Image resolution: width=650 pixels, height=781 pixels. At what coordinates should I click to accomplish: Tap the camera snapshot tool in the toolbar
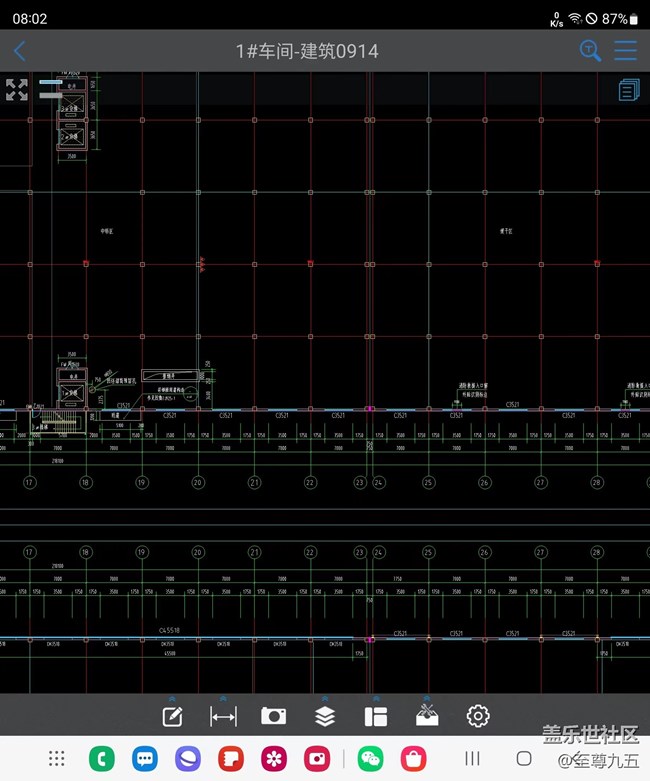click(273, 716)
